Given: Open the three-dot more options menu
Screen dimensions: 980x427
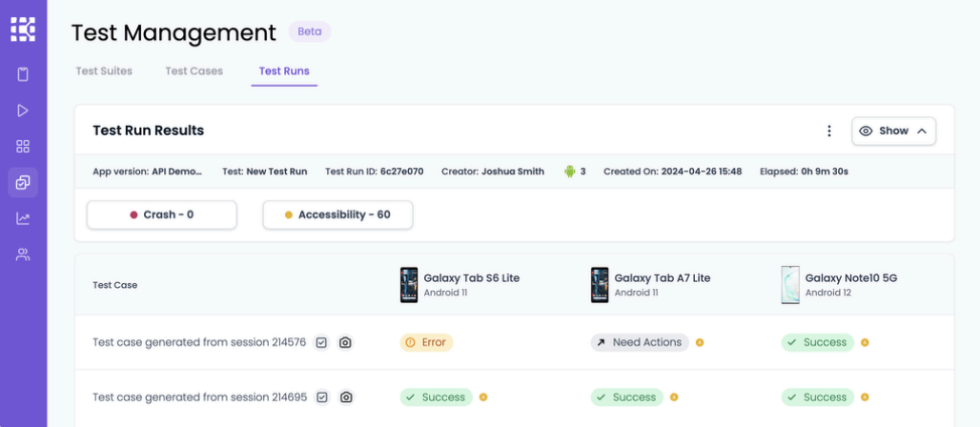Looking at the screenshot, I should 829,131.
